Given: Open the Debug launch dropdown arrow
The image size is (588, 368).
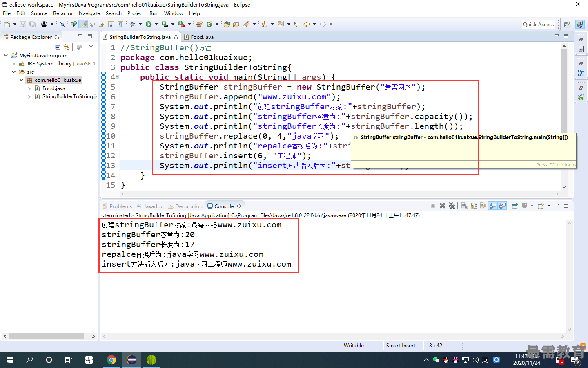Looking at the screenshot, I should tap(140, 24).
